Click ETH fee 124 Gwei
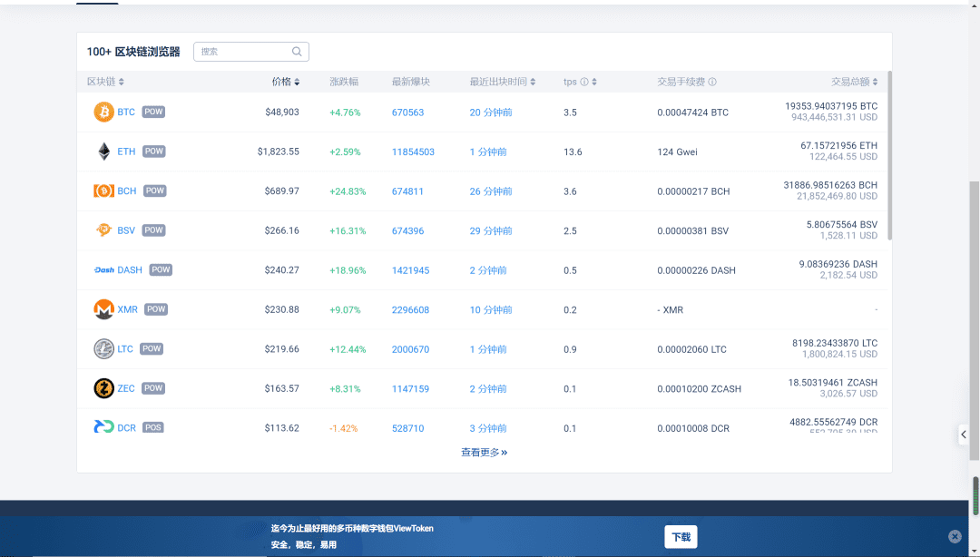This screenshot has width=980, height=557. click(677, 151)
